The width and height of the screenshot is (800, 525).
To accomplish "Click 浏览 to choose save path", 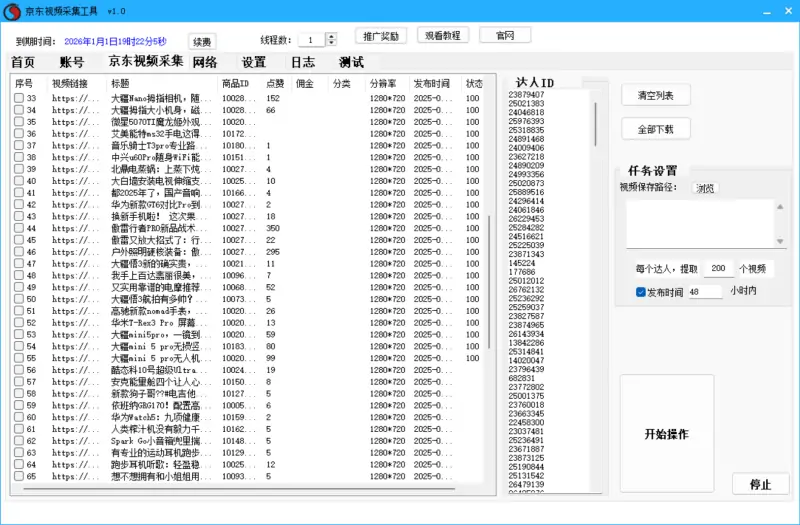I will point(706,188).
